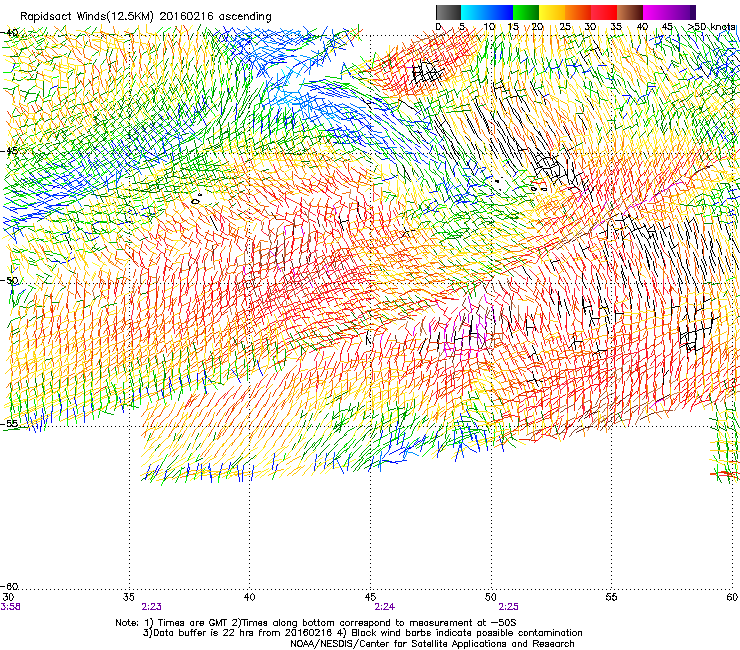The height and width of the screenshot is (650, 740).
Task: Select the red 30-35 knots legend segment
Action: click(x=604, y=12)
